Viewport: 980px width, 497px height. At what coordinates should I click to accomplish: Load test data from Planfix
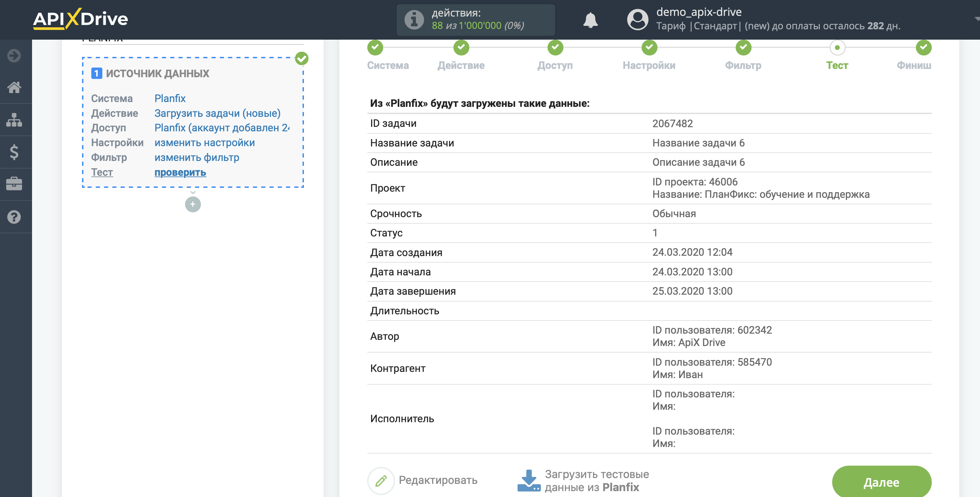point(583,481)
